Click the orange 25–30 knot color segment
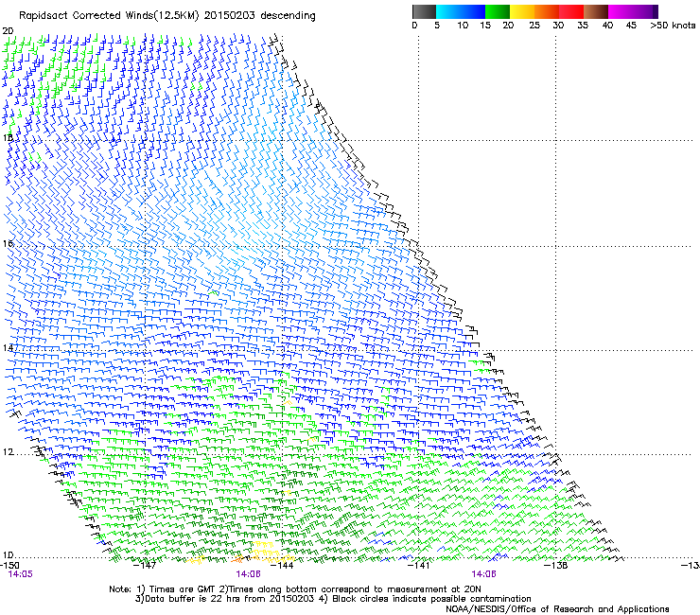Screen dimensions: 700x615 tap(547, 11)
